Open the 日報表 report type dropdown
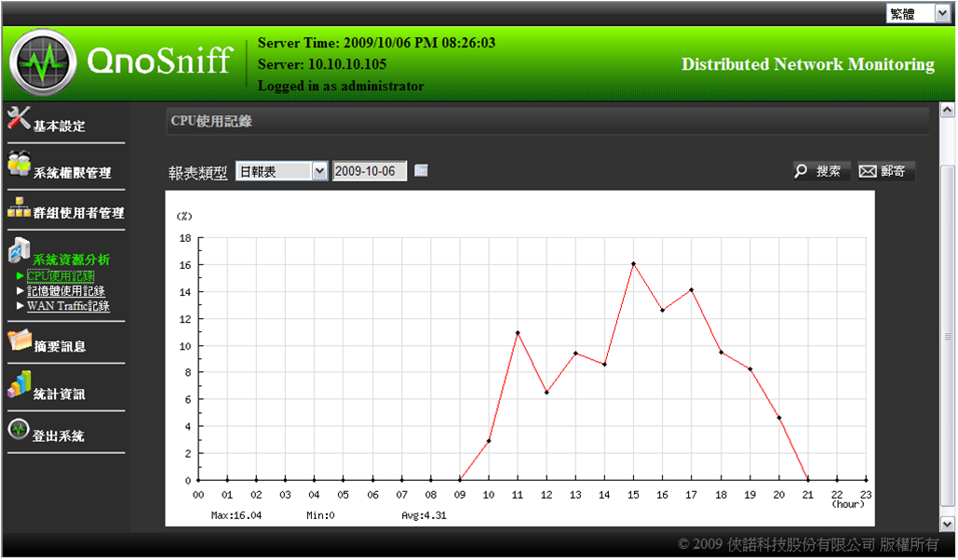Image resolution: width=958 pixels, height=560 pixels. click(x=282, y=171)
